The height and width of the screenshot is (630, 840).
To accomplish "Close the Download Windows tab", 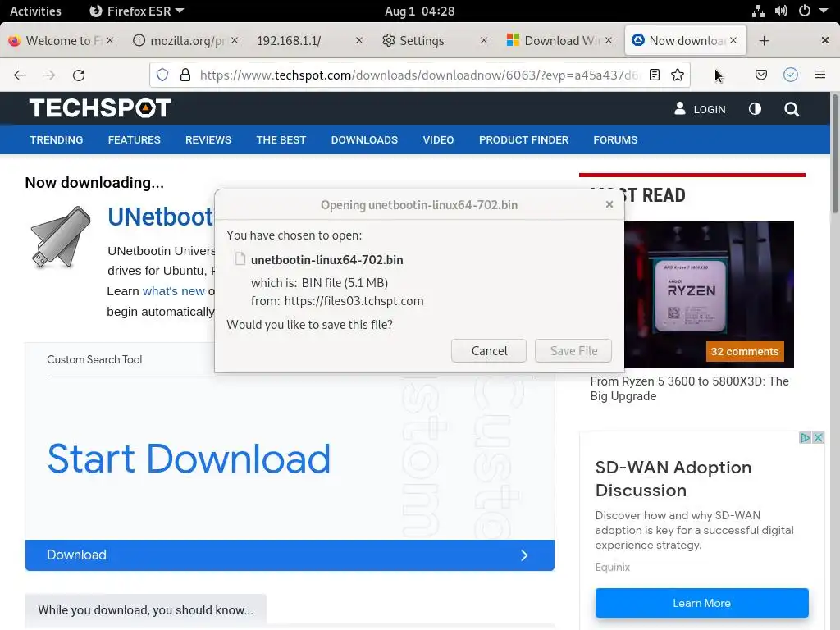I will click(x=609, y=40).
